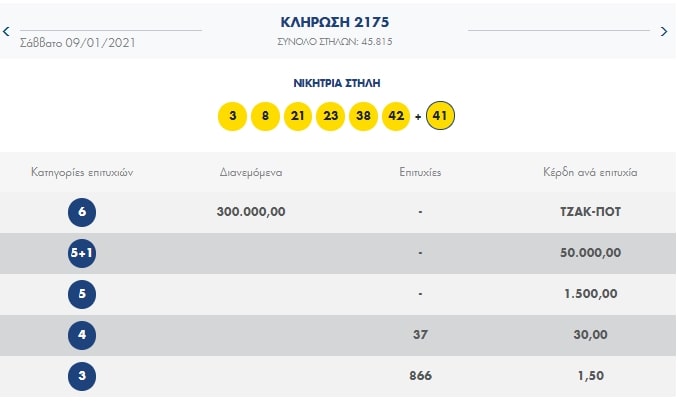Select the yellow ball number 42
This screenshot has height=409, width=678.
click(x=396, y=116)
